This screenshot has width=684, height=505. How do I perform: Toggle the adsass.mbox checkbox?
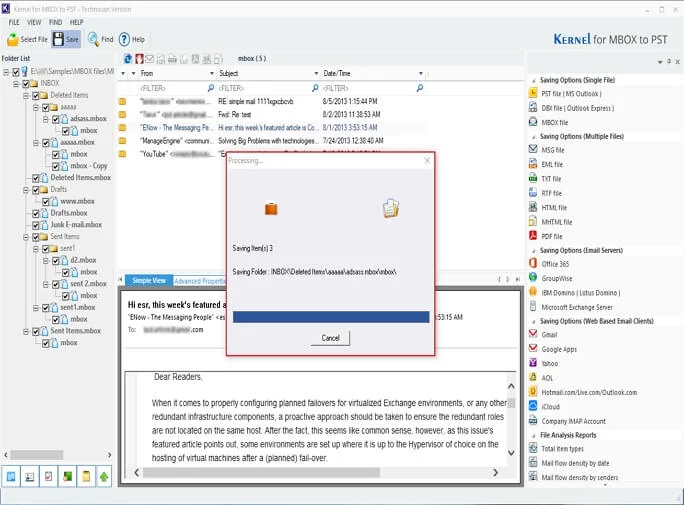pos(56,119)
